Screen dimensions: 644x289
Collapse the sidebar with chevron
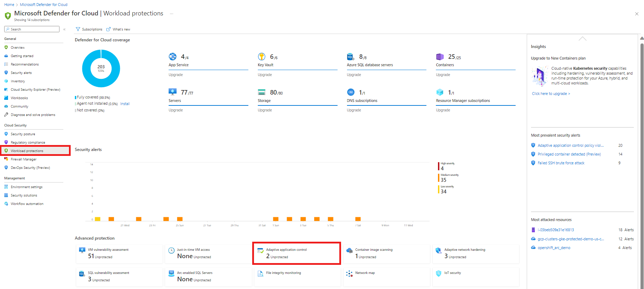click(64, 29)
